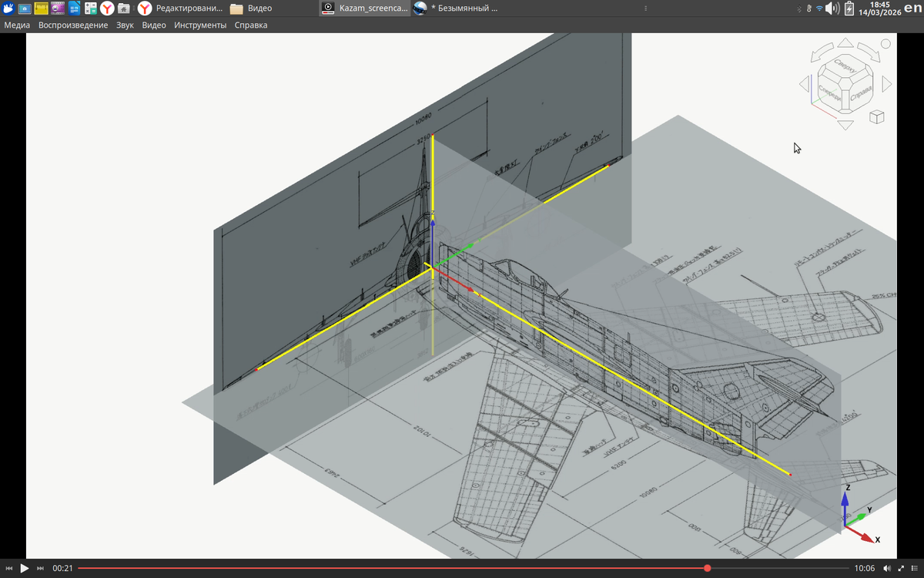Click the Справа face of navigation cube
The width and height of the screenshot is (924, 578).
pyautogui.click(x=860, y=92)
